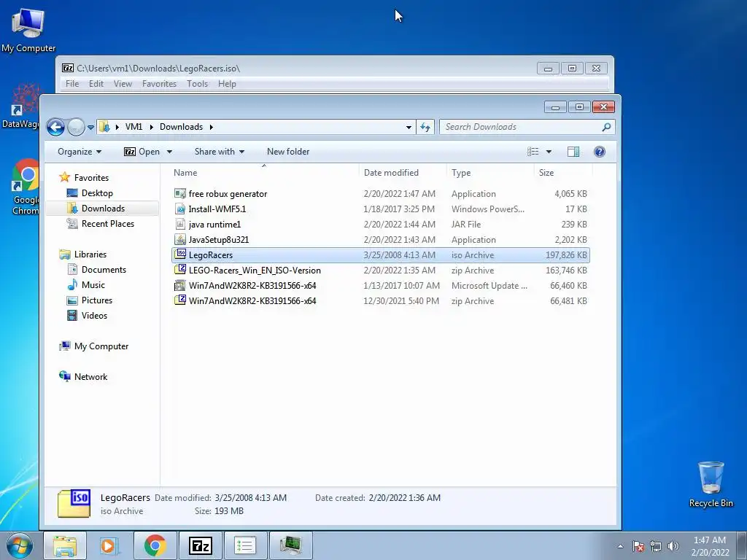747x560 pixels.
Task: Expand the Open button dropdown arrow
Action: point(169,152)
